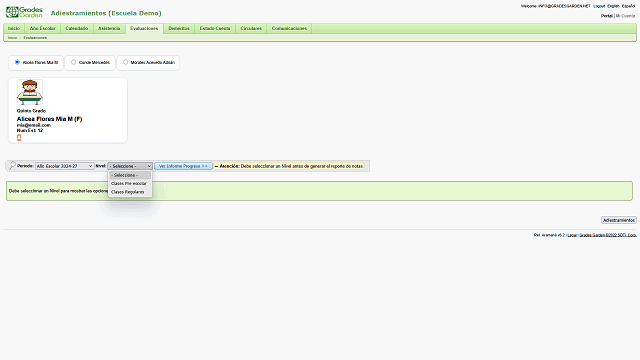Click the Adiestramientos button at bottom right
The height and width of the screenshot is (360, 640).
tap(619, 220)
